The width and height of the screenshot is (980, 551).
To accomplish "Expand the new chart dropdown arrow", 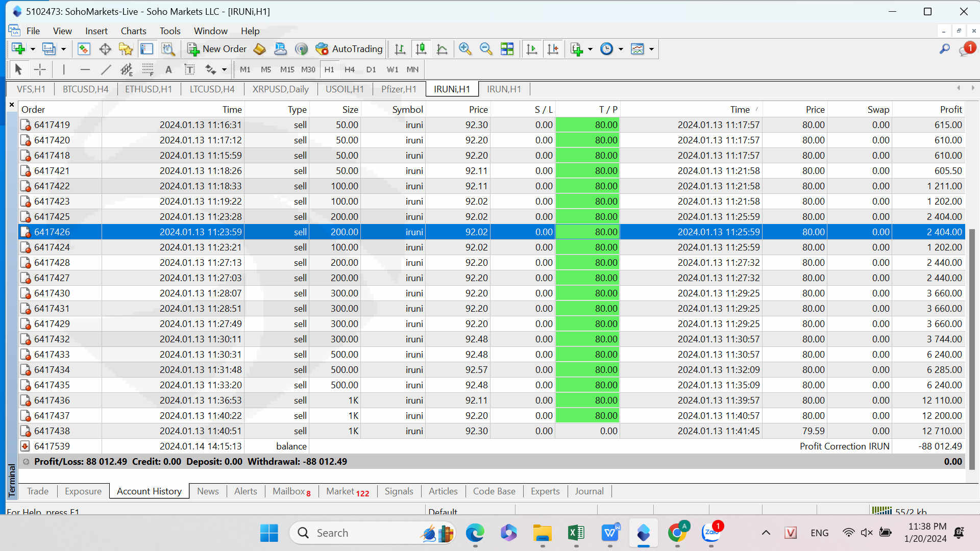I will click(x=33, y=49).
